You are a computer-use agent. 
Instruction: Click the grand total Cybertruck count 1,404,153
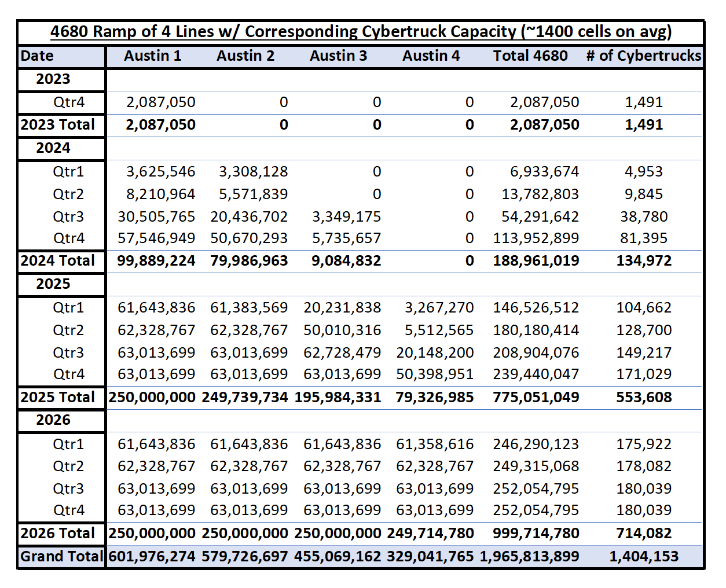coord(644,557)
